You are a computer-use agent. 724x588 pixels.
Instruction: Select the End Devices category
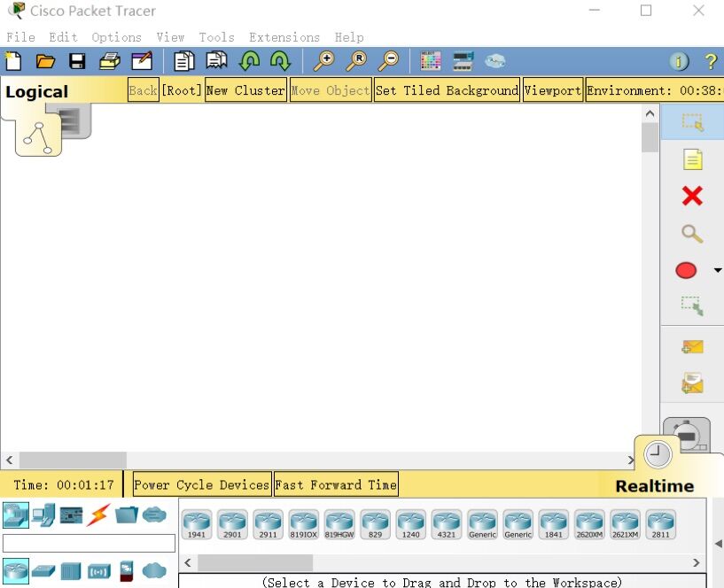point(43,515)
